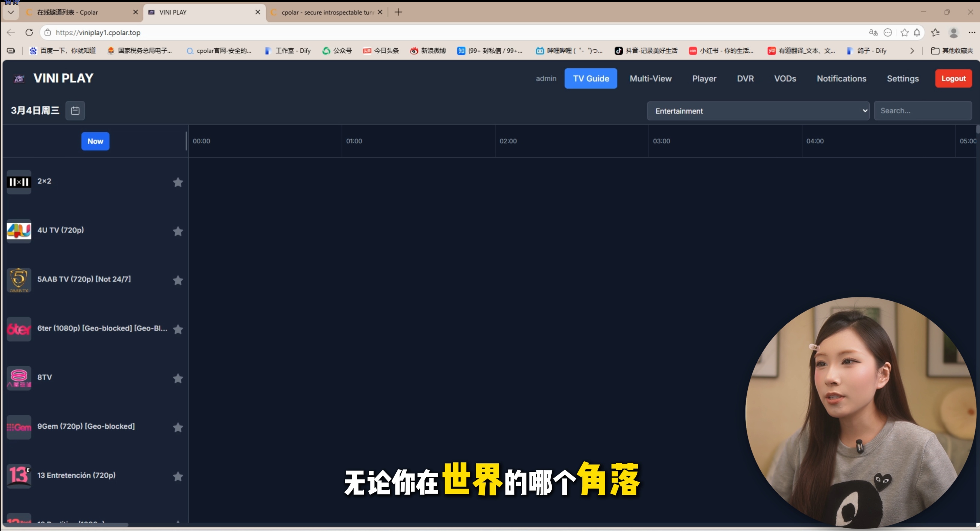Click the 8TV channel logo

(x=19, y=378)
